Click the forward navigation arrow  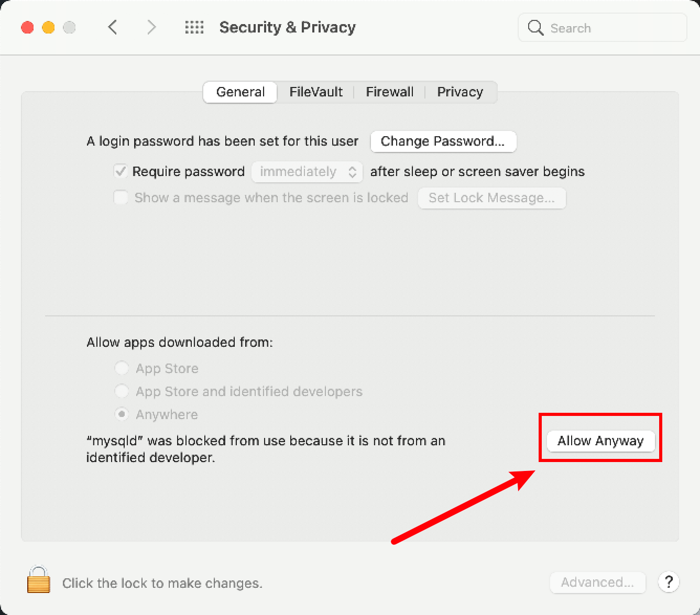click(151, 27)
